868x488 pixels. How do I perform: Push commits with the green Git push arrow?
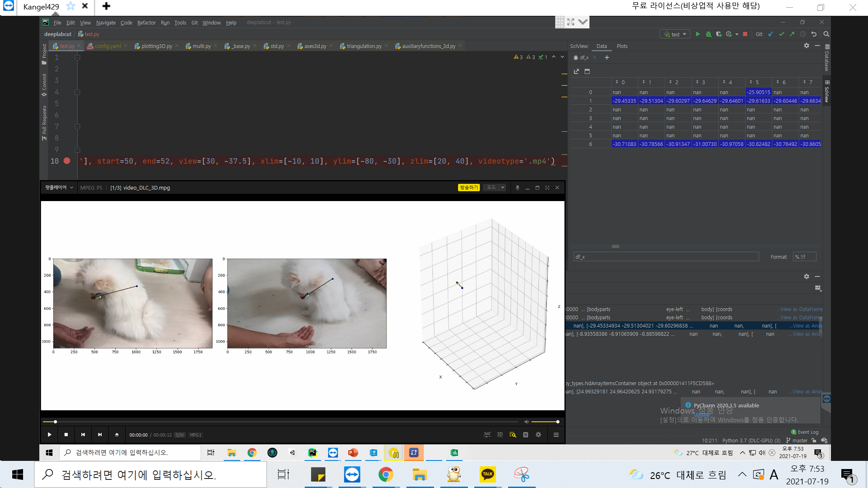tap(792, 34)
